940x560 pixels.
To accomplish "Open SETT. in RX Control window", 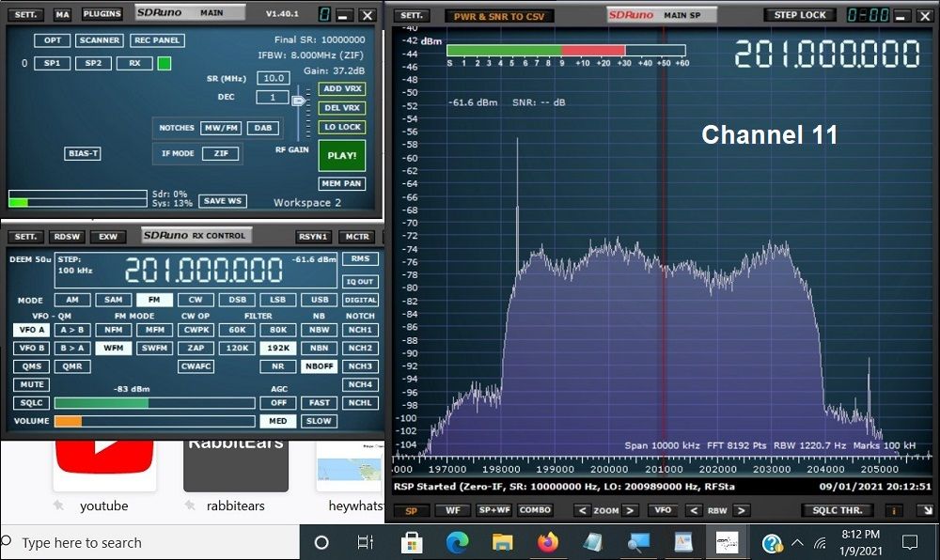I will [25, 237].
